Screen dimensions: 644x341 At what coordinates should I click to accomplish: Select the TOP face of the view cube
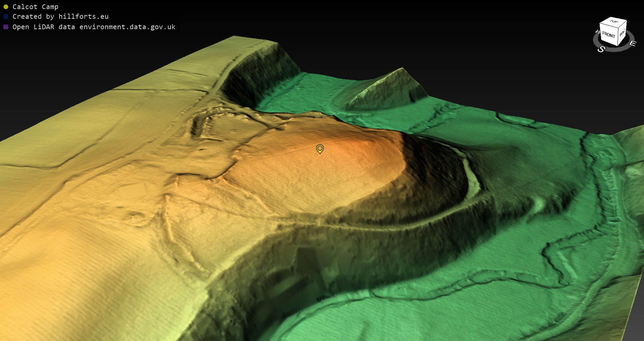coord(614,22)
